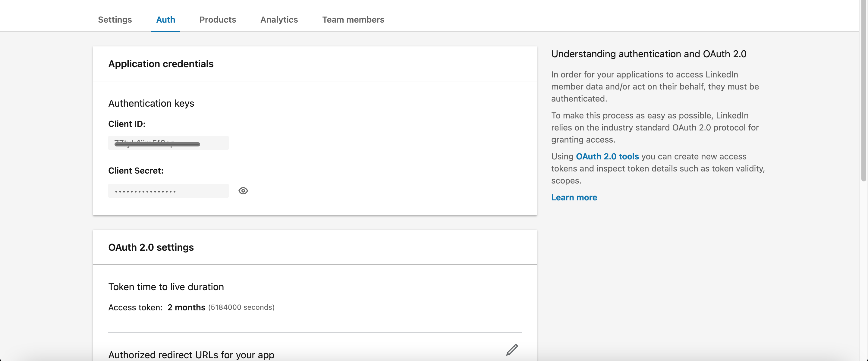868x361 pixels.
Task: Select the currently active Auth tab
Action: (165, 20)
